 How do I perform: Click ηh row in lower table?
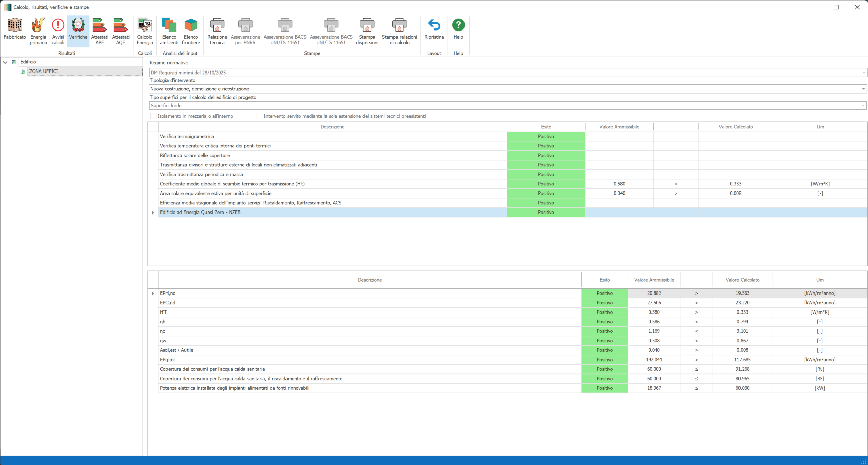[513, 322]
